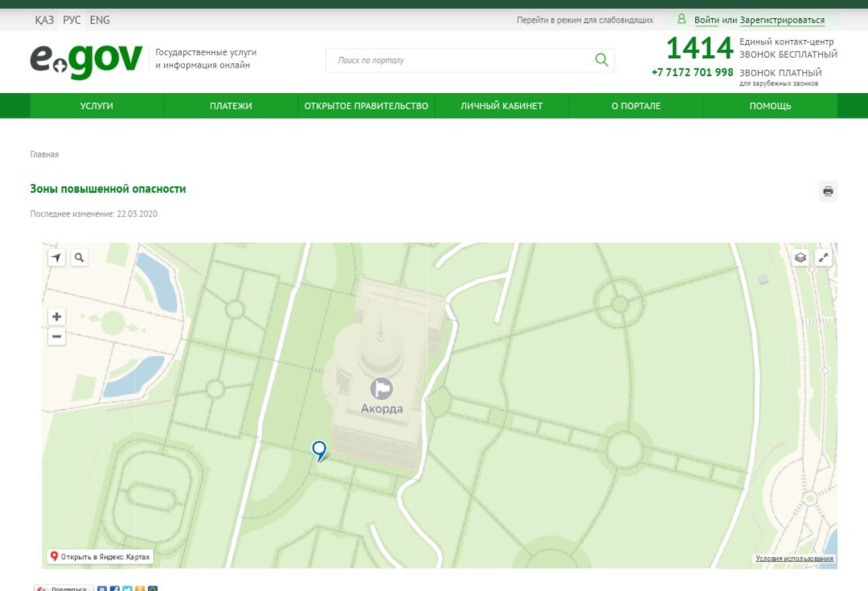
Task: Open Условия использования link
Action: (x=795, y=558)
